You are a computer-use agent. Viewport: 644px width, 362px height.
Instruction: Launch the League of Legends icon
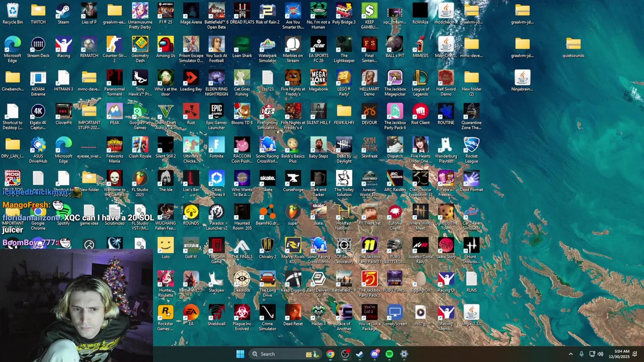421,83
